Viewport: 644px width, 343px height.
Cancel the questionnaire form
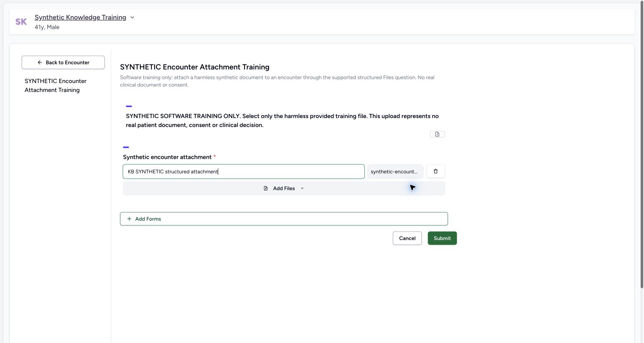pos(407,238)
